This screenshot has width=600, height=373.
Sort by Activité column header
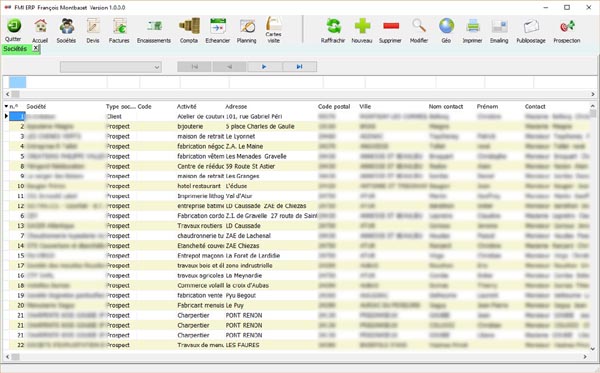pos(187,106)
